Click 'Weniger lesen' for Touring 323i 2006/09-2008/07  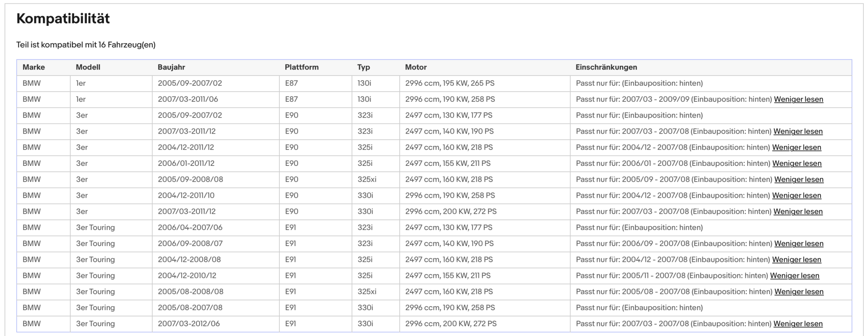pos(799,244)
